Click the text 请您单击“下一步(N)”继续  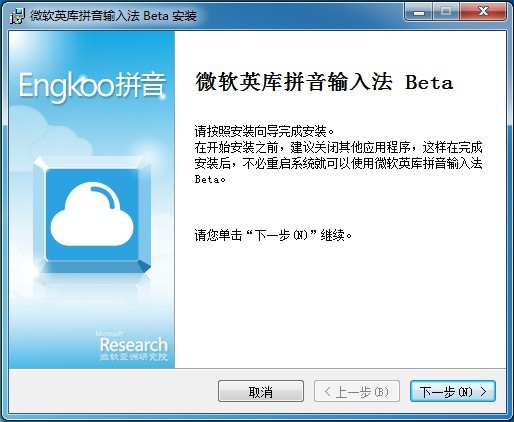pyautogui.click(x=273, y=235)
